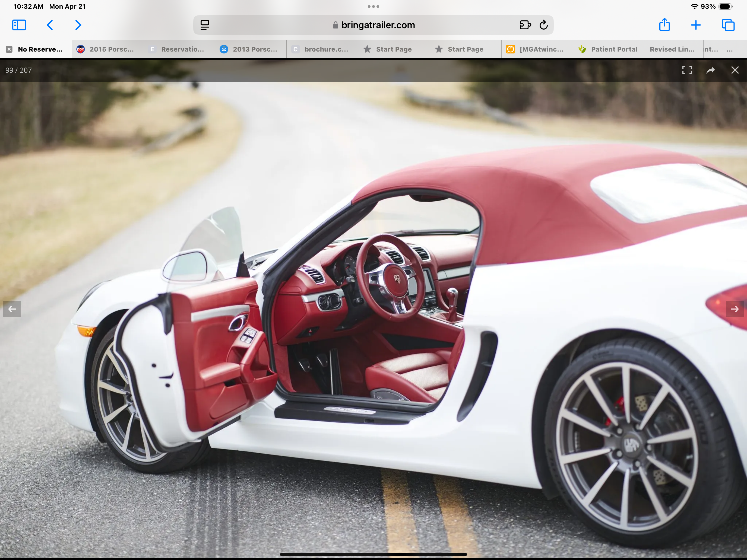Enter fullscreen gallery view
Screen dimensions: 747x560
pos(687,70)
